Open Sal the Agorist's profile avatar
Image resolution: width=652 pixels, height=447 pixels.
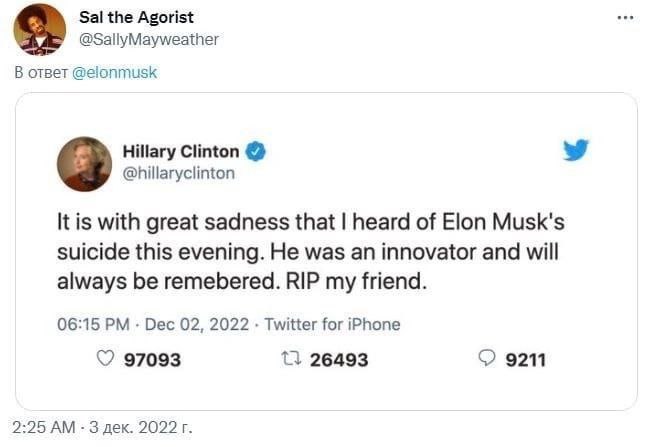click(x=39, y=29)
